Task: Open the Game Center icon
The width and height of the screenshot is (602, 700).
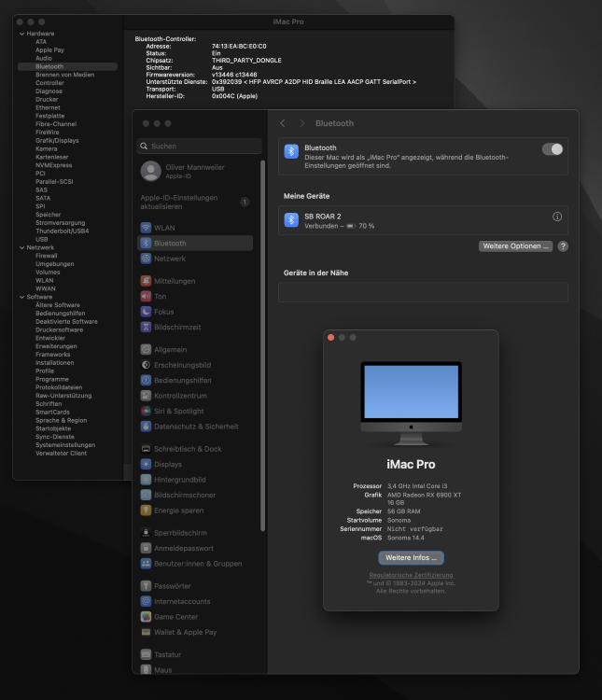Action: pos(146,617)
